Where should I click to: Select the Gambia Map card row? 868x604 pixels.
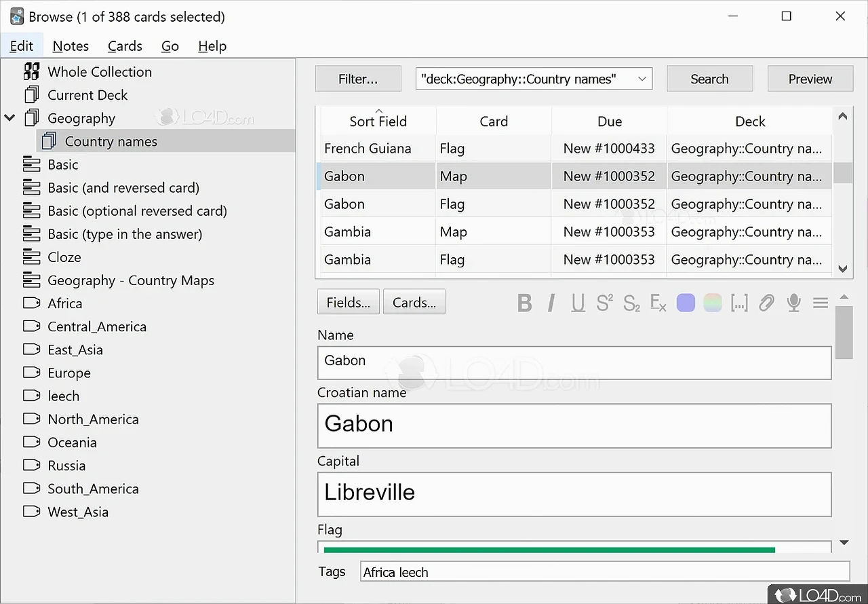(x=576, y=231)
